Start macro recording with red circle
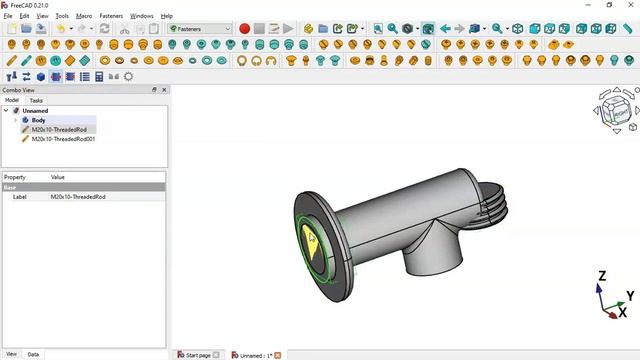This screenshot has height=360, width=640. [244, 29]
